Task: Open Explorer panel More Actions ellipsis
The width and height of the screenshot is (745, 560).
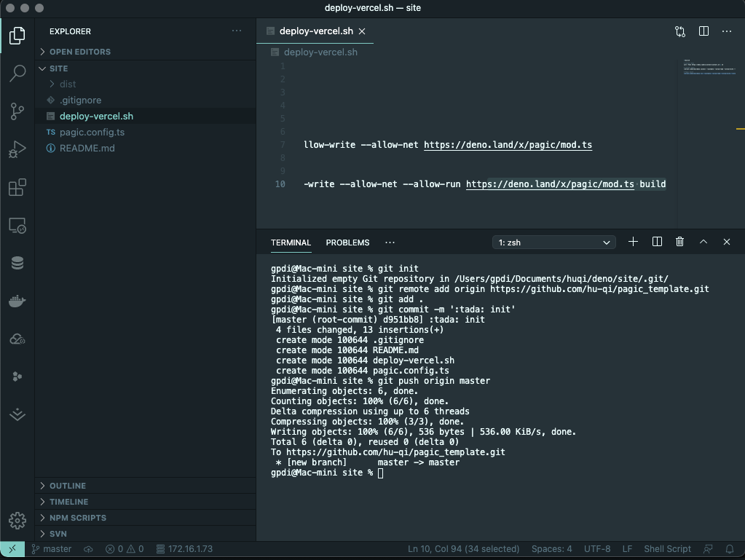Action: pos(237,31)
